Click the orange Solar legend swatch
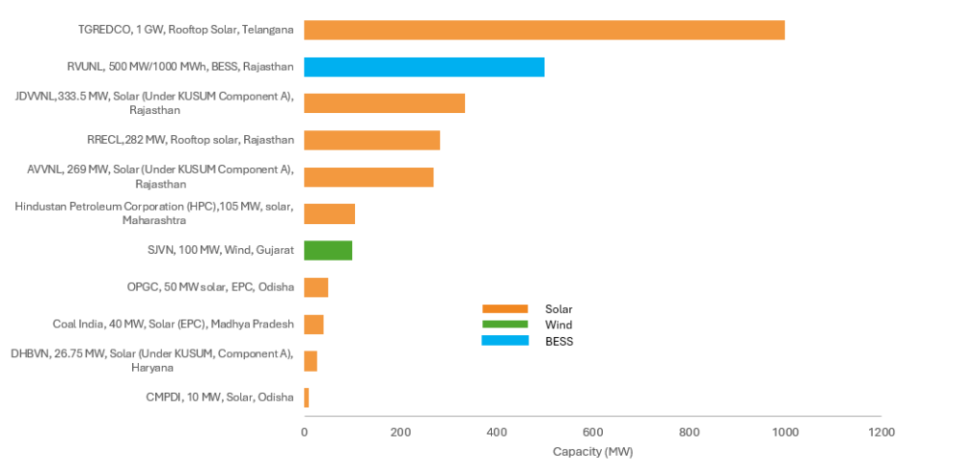This screenshot has height=476, width=980. (504, 308)
